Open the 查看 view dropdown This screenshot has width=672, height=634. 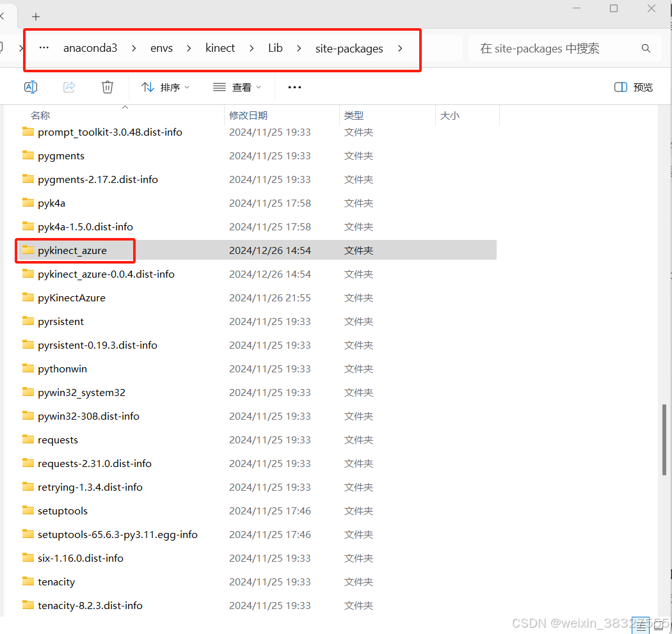point(237,86)
